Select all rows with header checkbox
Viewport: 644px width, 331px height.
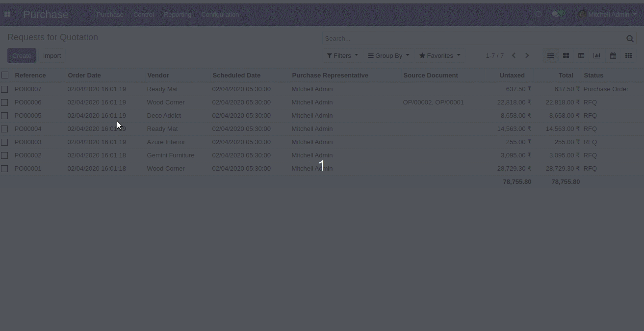tap(5, 75)
